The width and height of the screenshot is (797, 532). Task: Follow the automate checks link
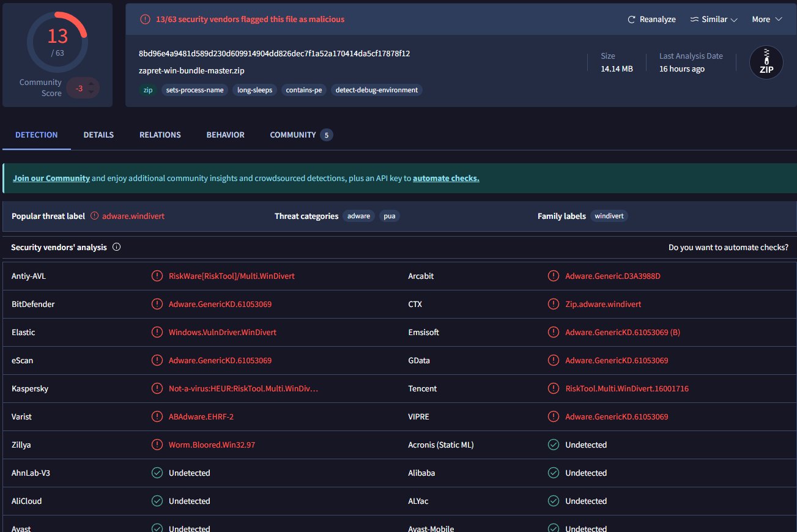coord(446,179)
